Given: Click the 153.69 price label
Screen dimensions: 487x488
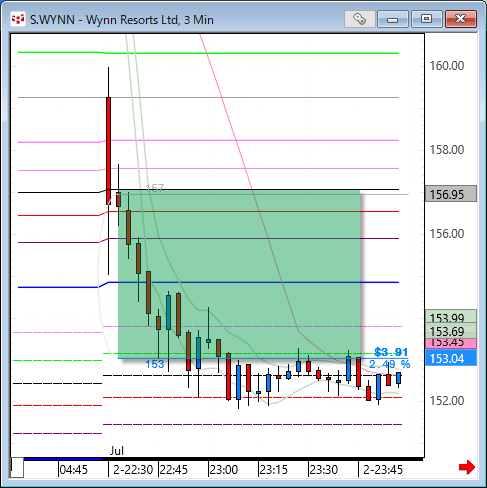Looking at the screenshot, I should point(451,331).
